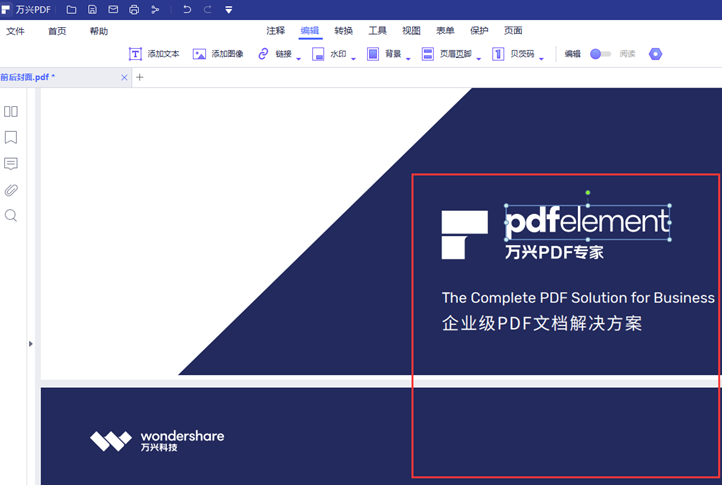Viewport: 722px width, 485px height.
Task: Save the document with the floppy icon
Action: (x=92, y=10)
